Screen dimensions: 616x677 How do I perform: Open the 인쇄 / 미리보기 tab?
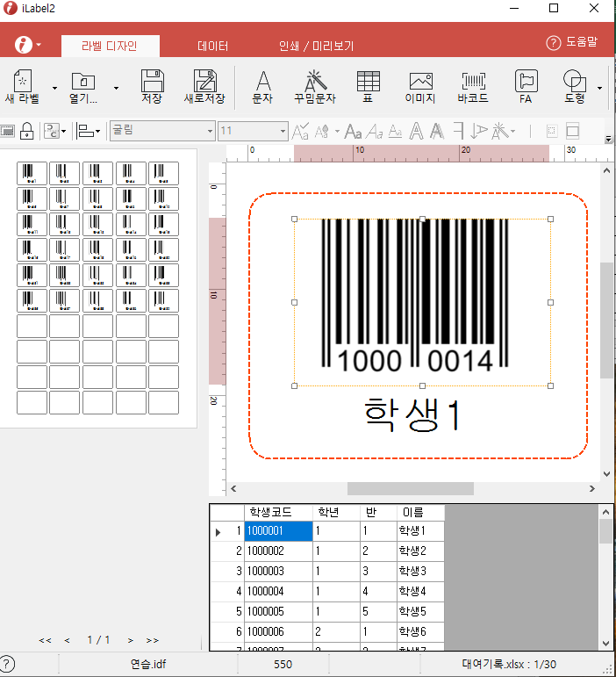(x=316, y=46)
